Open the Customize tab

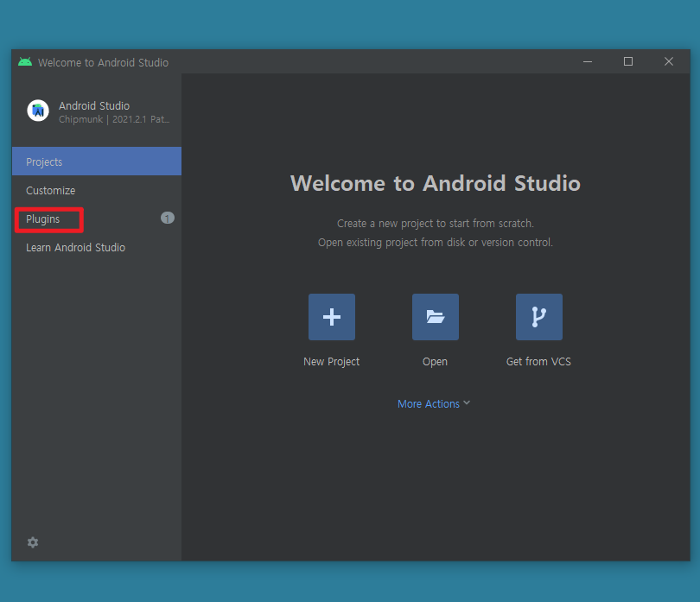97,191
